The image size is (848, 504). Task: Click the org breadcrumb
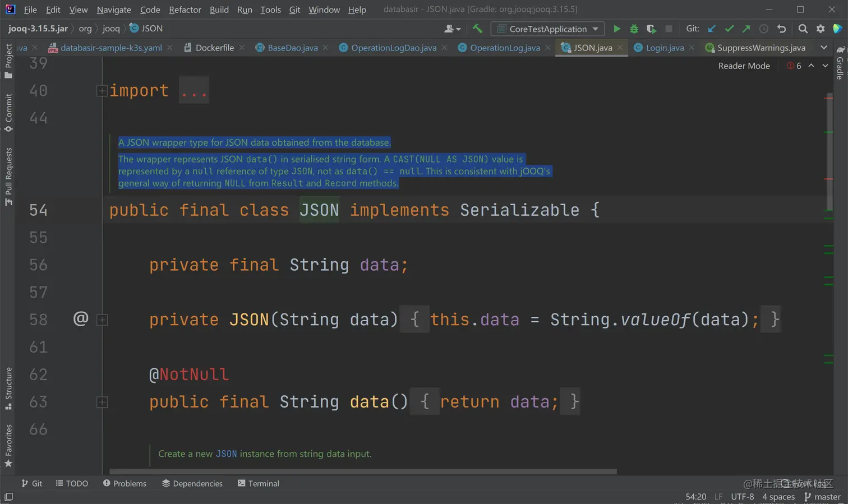85,28
